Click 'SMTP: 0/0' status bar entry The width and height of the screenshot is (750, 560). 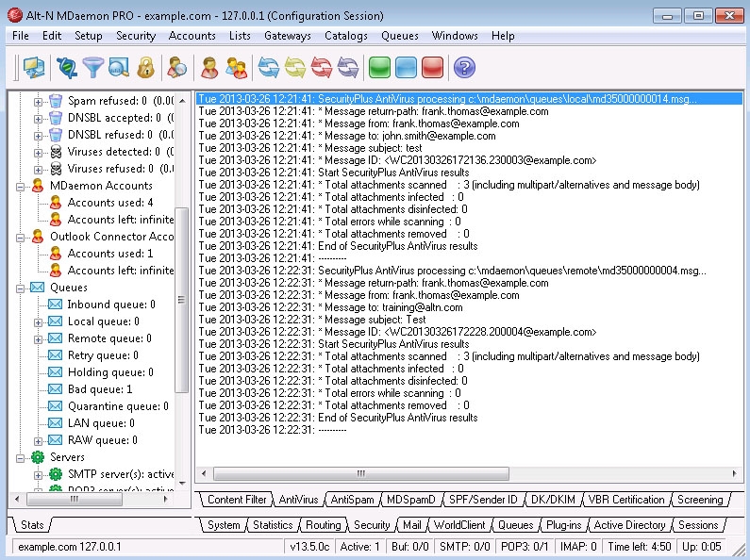pos(464,547)
